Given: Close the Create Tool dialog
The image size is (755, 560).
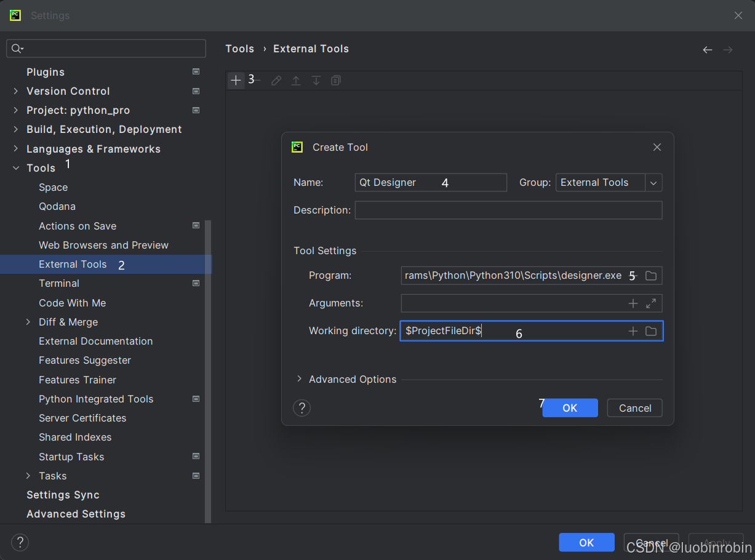Looking at the screenshot, I should point(657,147).
